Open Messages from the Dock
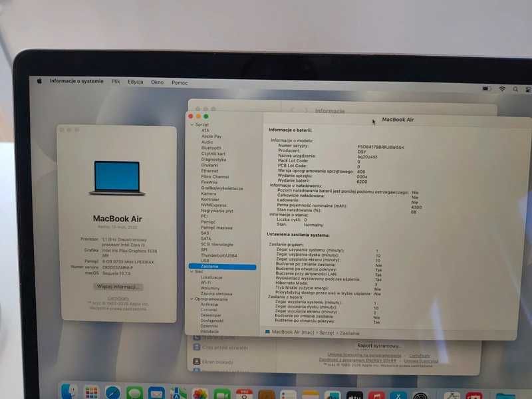This screenshot has width=532, height=399. [x=135, y=394]
